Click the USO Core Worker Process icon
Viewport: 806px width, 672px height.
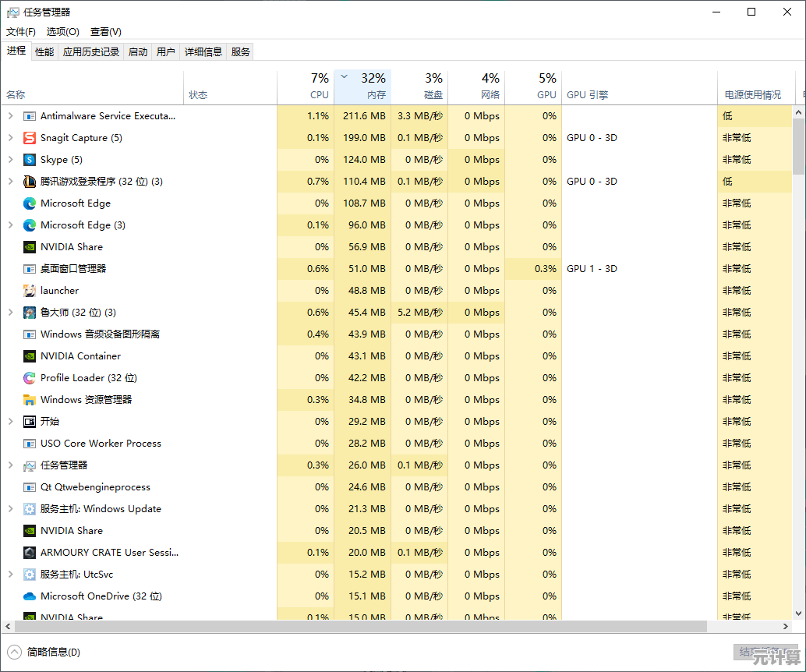pyautogui.click(x=30, y=444)
